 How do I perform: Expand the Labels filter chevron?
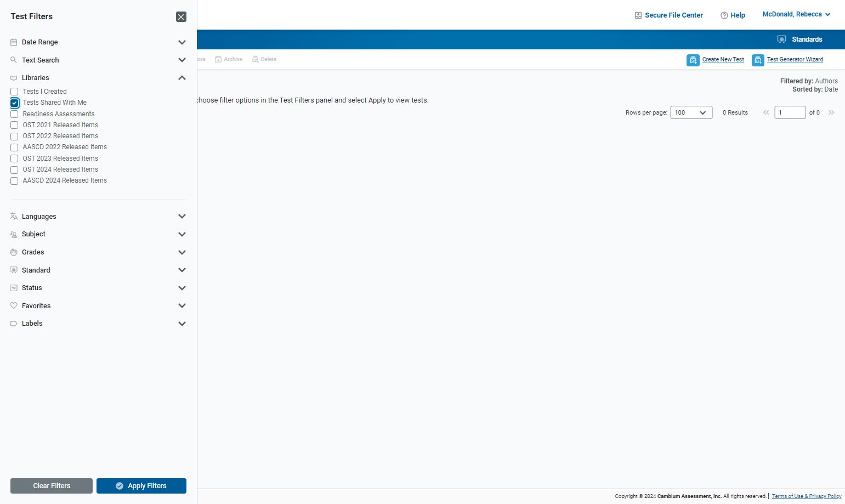tap(182, 324)
